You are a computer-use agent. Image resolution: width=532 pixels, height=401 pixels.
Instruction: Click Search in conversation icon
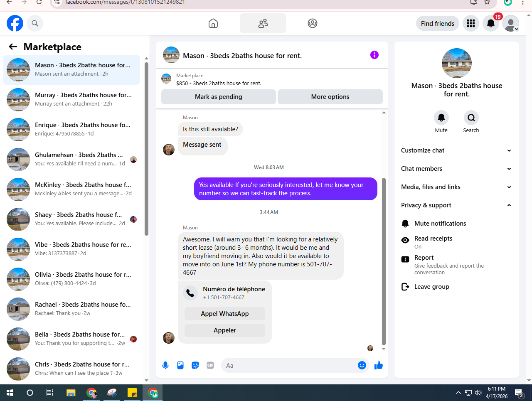pyautogui.click(x=471, y=118)
